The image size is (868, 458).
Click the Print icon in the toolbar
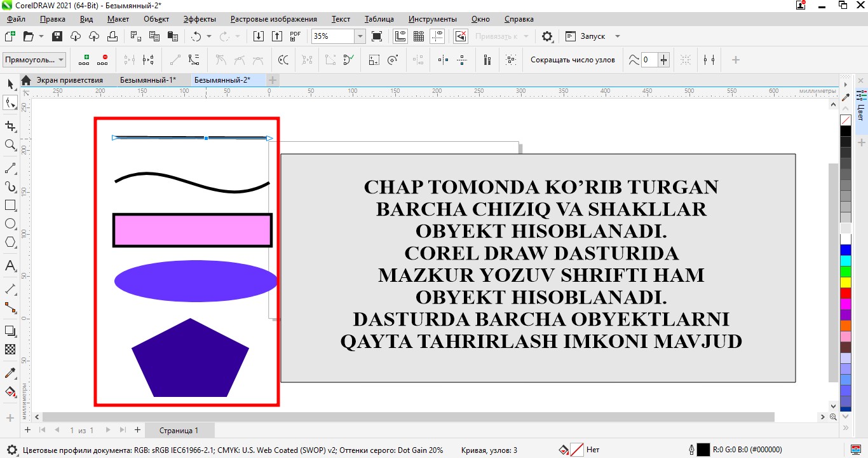112,36
